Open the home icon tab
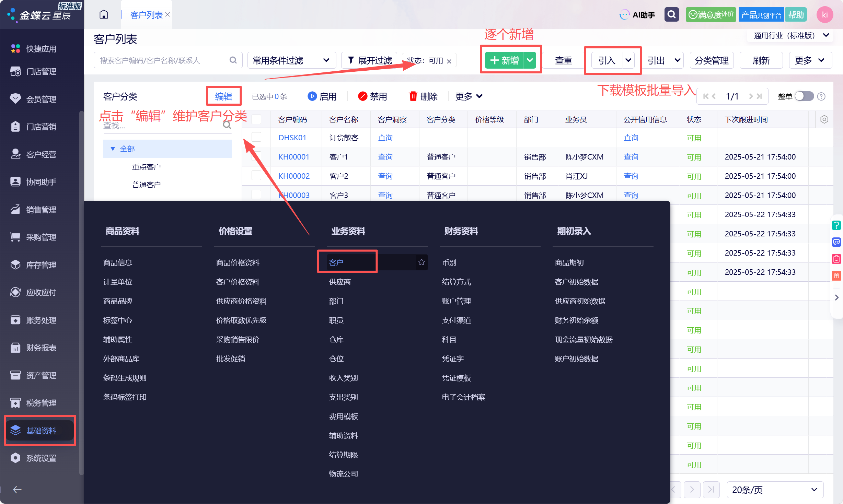This screenshot has width=843, height=504. pos(104,14)
